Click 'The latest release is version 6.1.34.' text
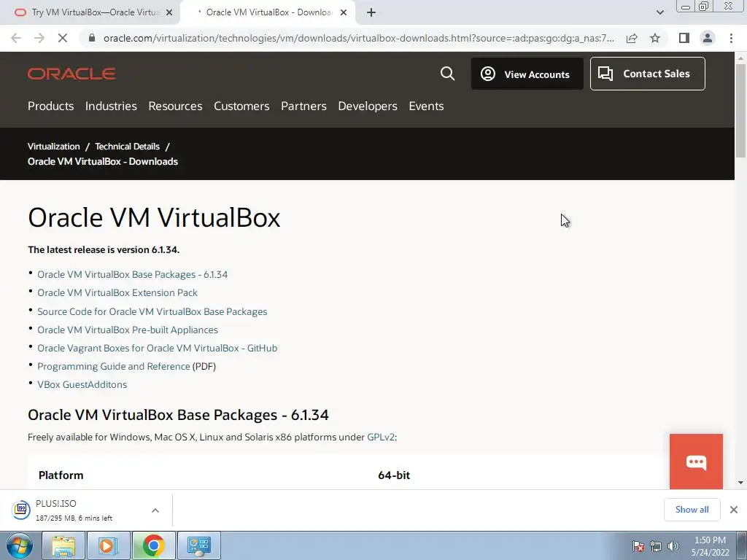 pyautogui.click(x=104, y=249)
